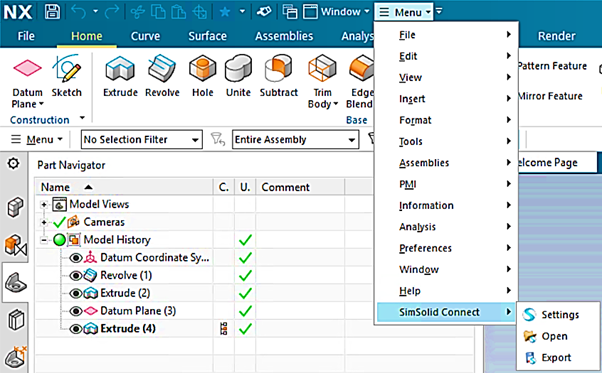Collapse the Model History tree node
The height and width of the screenshot is (373, 602).
[x=44, y=240]
